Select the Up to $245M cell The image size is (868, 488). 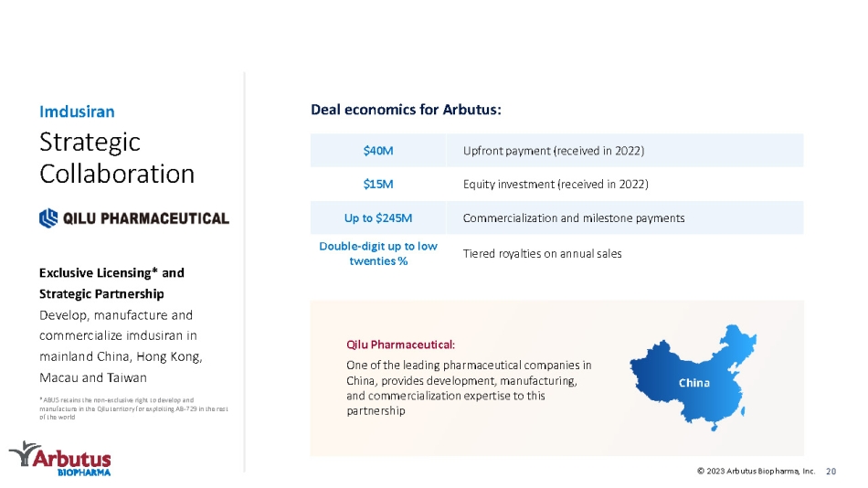[x=378, y=217]
